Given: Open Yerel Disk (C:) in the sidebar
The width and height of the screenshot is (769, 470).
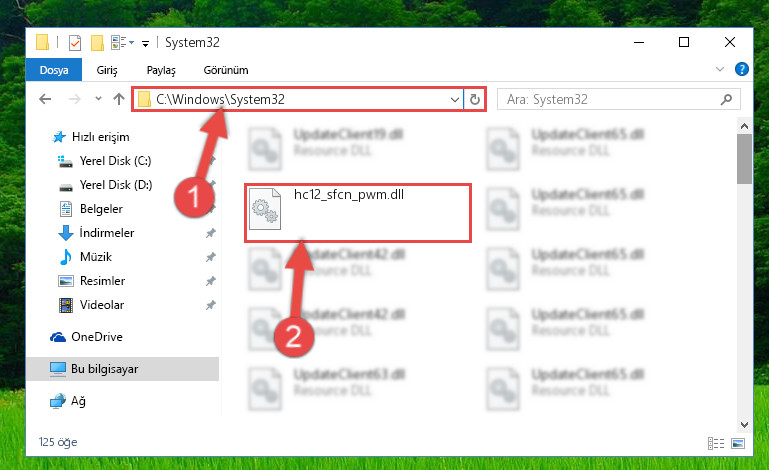Looking at the screenshot, I should click(x=115, y=161).
